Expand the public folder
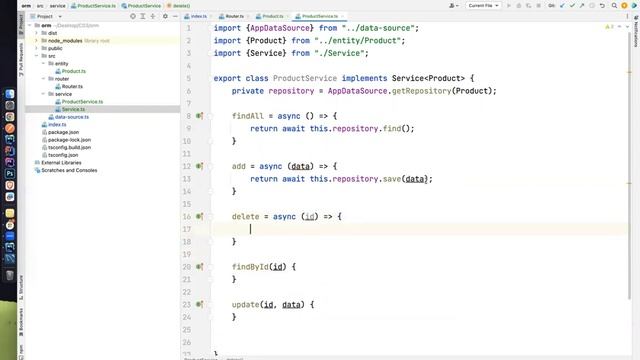Viewport: 640px width, 360px height. 36,48
